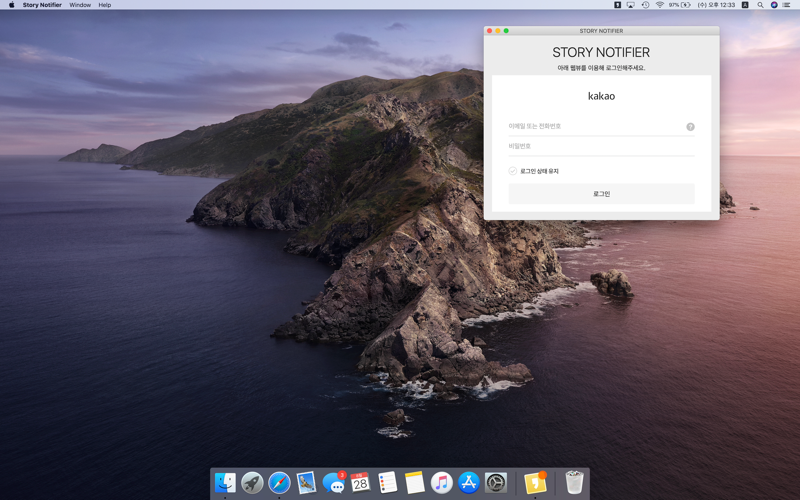This screenshot has width=800, height=500.
Task: Open the Help menu
Action: (x=105, y=5)
